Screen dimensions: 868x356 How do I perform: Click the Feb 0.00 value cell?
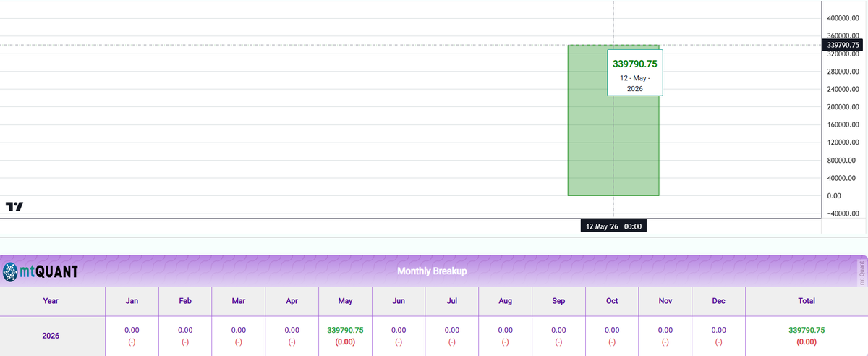185,336
